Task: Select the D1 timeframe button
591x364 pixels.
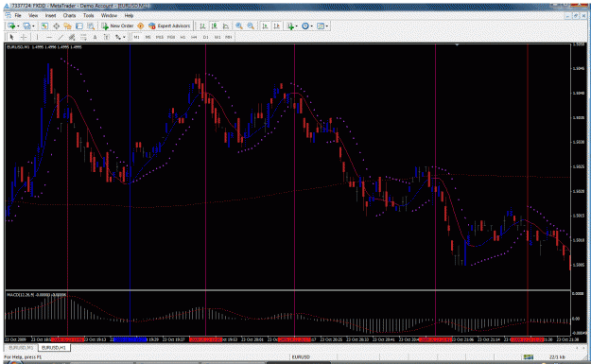Action: click(206, 37)
